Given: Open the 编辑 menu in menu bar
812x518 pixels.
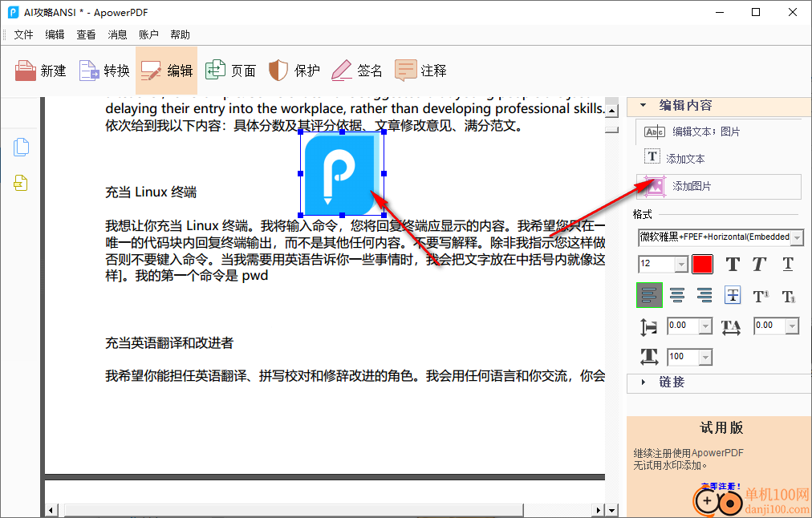Looking at the screenshot, I should pyautogui.click(x=55, y=34).
